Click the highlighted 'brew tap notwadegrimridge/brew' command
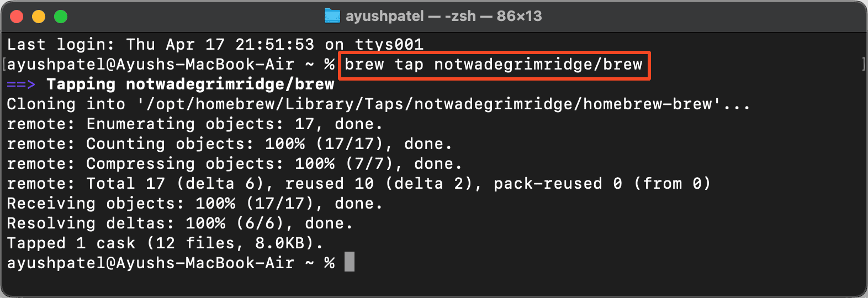The height and width of the screenshot is (298, 868). pyautogui.click(x=494, y=65)
